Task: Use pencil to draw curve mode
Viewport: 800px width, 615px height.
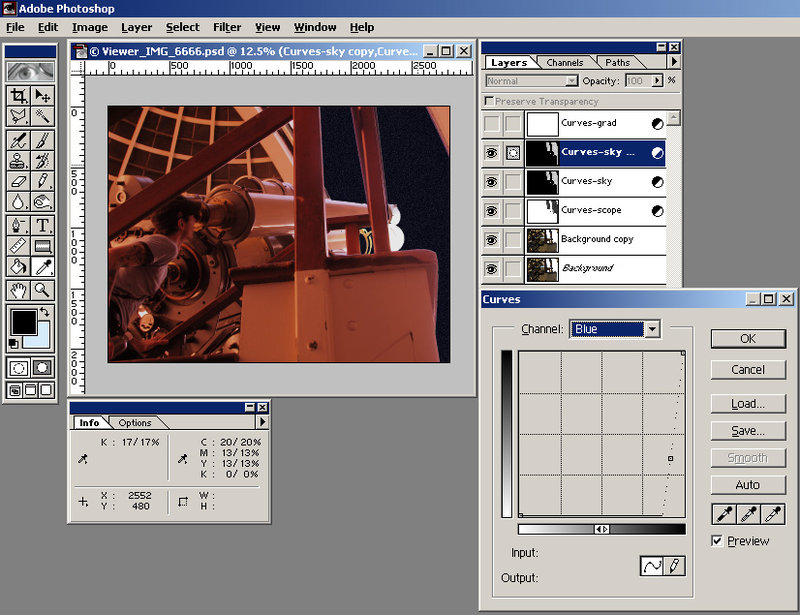Action: 673,565
